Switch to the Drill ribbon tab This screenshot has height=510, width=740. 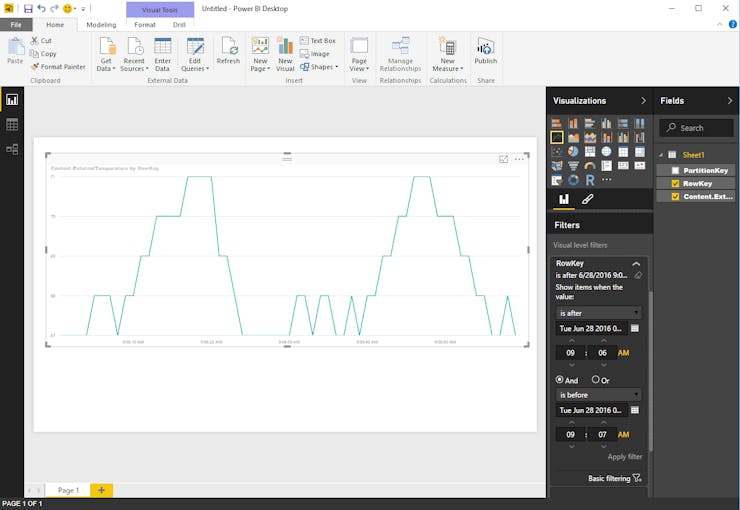click(179, 25)
